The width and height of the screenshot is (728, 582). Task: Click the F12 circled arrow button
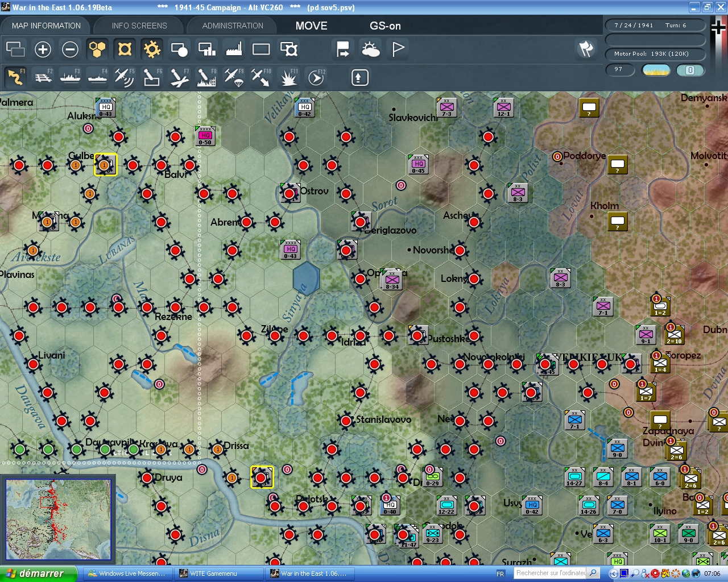tap(316, 77)
